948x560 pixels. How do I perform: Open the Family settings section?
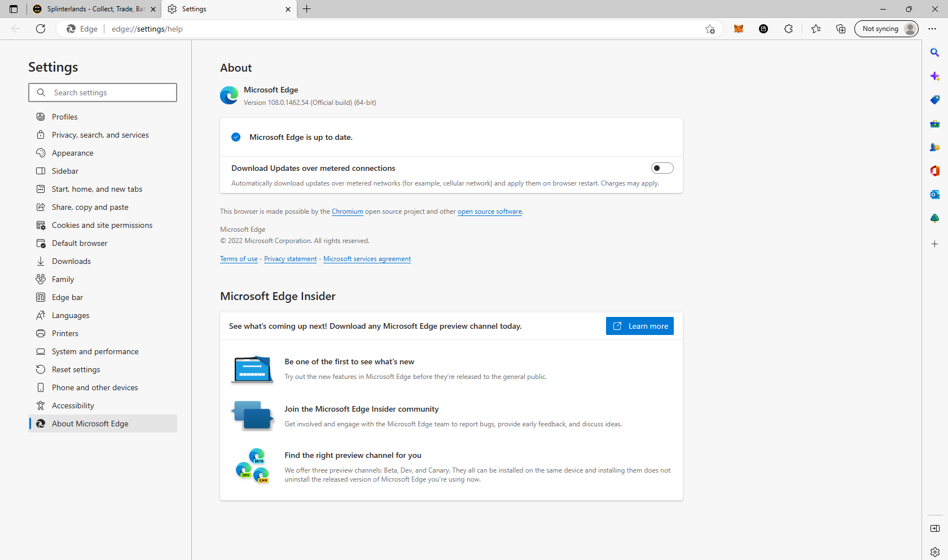[103, 279]
